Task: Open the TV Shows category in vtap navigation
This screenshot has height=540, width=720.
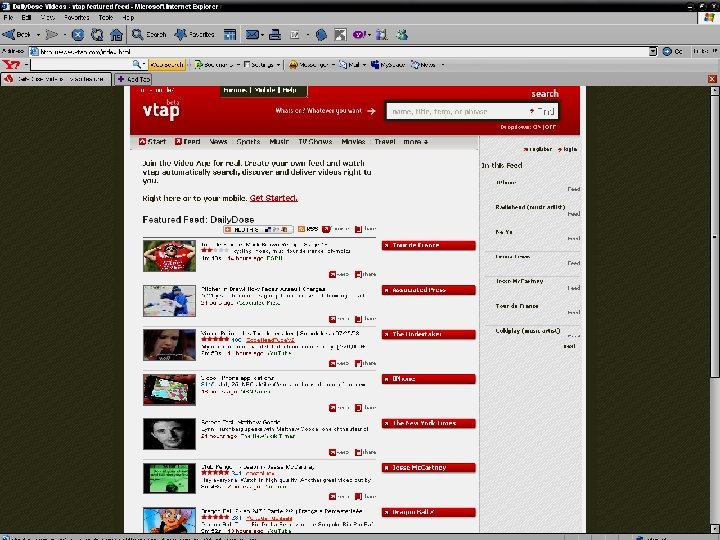Action: pyautogui.click(x=315, y=141)
